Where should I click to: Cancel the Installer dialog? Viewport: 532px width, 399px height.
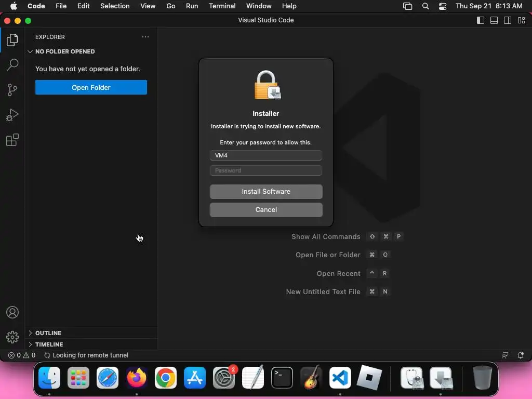pos(266,210)
